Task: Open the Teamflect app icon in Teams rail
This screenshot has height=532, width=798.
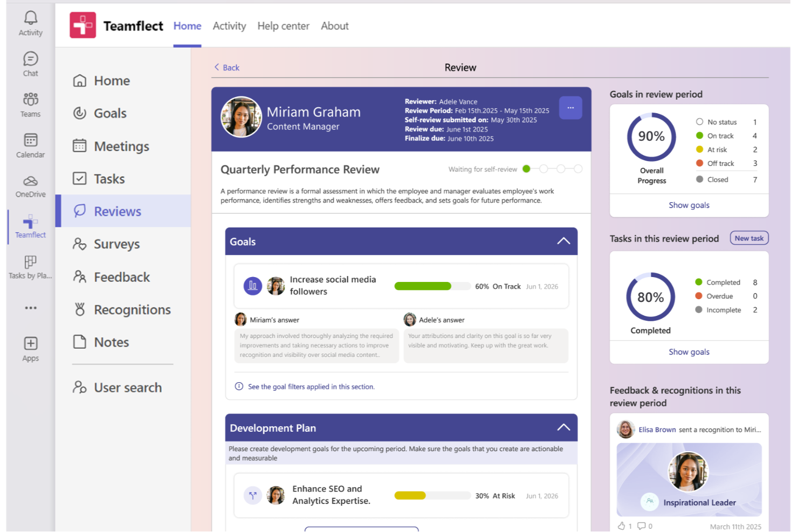Action: (30, 222)
